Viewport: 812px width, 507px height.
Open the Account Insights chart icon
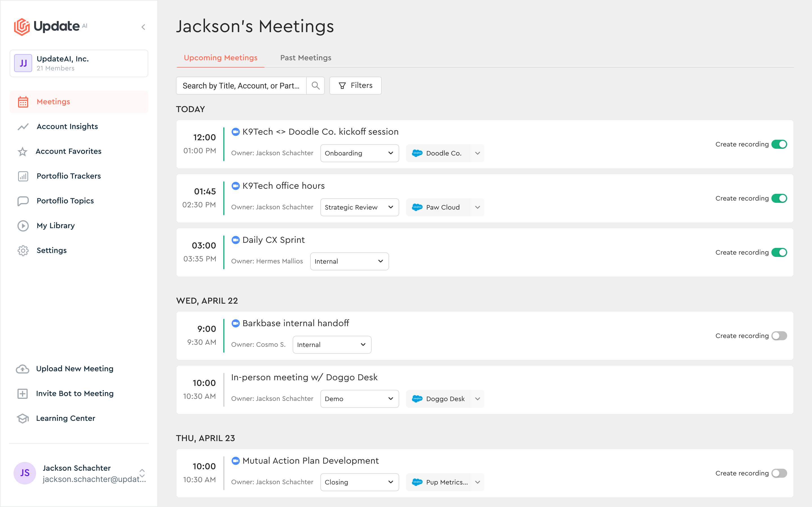point(23,127)
